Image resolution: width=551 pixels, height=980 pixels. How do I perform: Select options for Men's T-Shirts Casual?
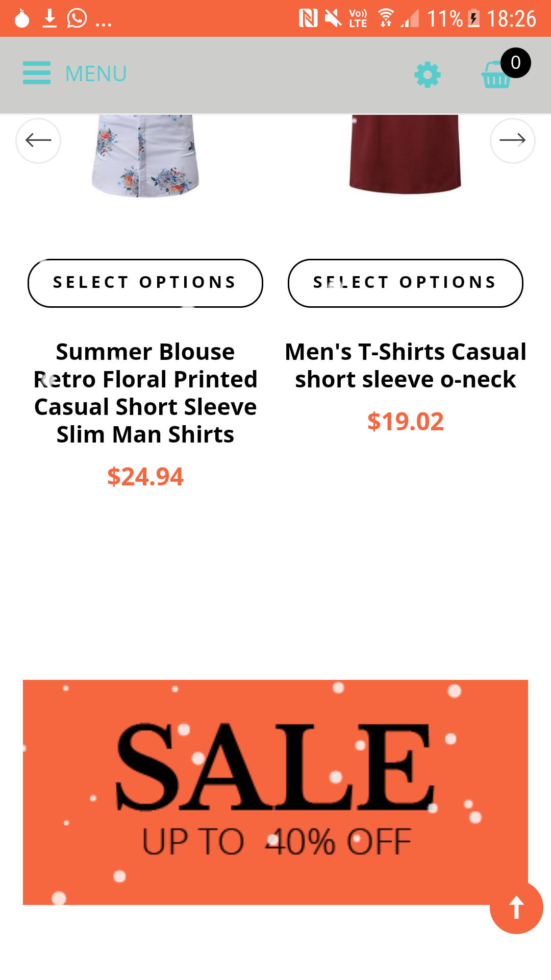[x=406, y=283]
